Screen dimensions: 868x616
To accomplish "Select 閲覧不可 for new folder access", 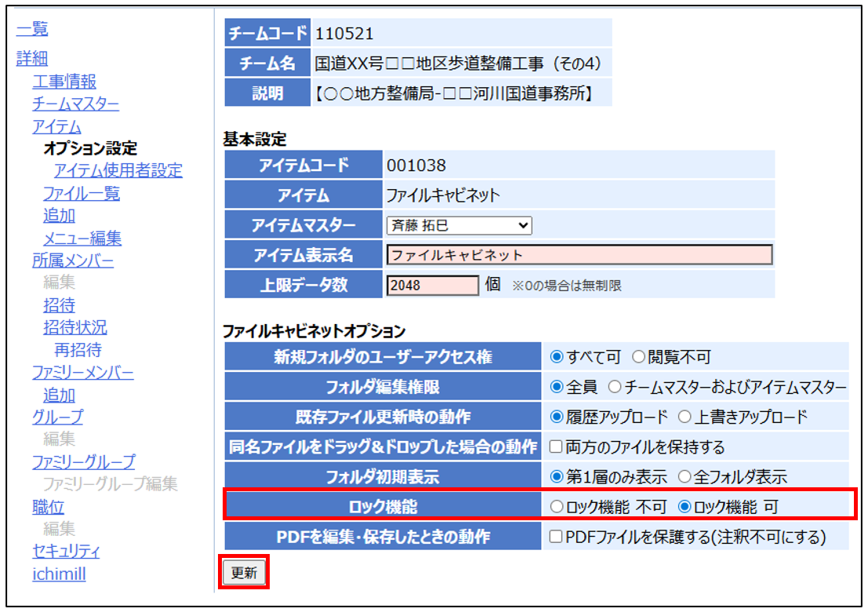I will tap(638, 357).
